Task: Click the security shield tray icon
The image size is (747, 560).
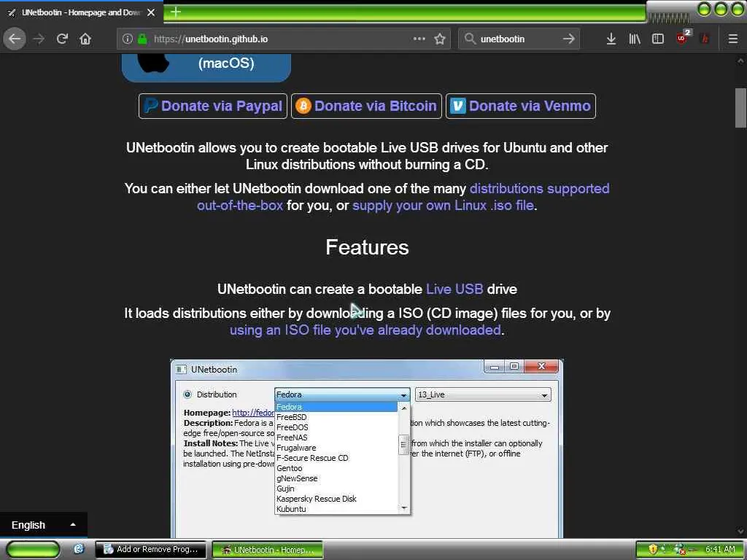Action: coord(653,549)
